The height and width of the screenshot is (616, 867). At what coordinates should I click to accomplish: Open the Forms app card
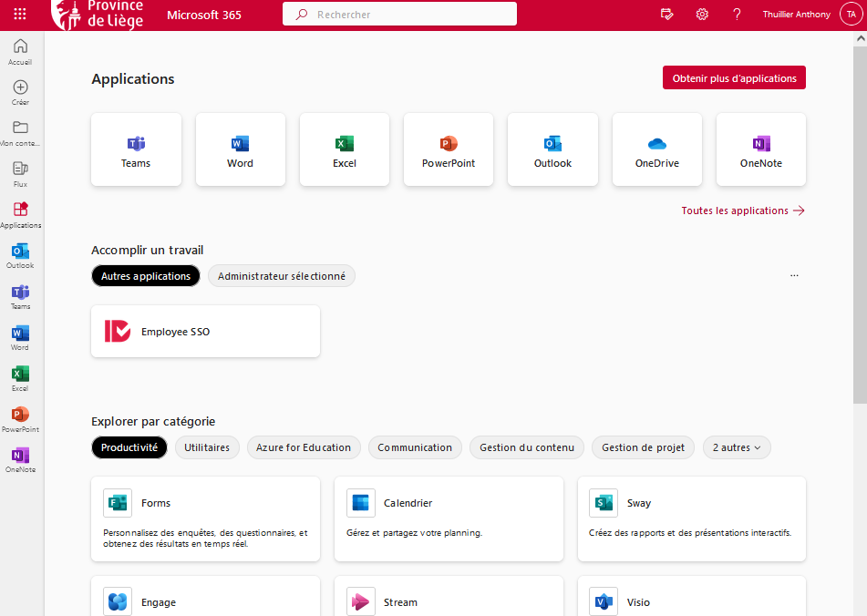click(x=206, y=519)
